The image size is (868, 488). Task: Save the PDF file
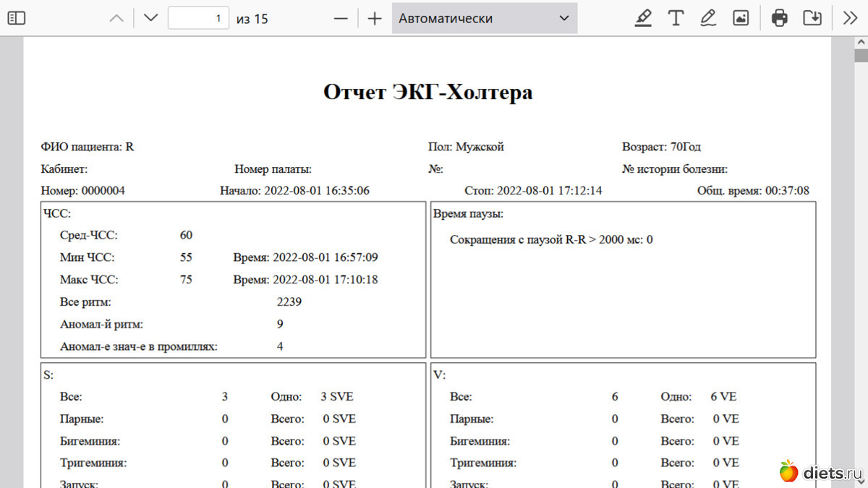(812, 18)
